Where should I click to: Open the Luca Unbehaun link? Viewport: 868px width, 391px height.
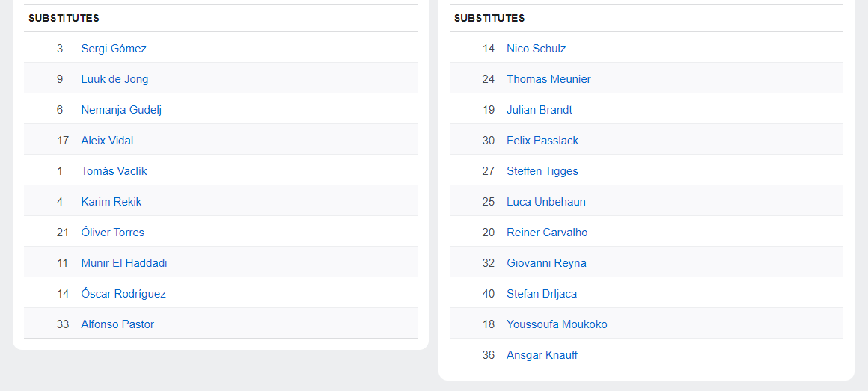pyautogui.click(x=545, y=202)
